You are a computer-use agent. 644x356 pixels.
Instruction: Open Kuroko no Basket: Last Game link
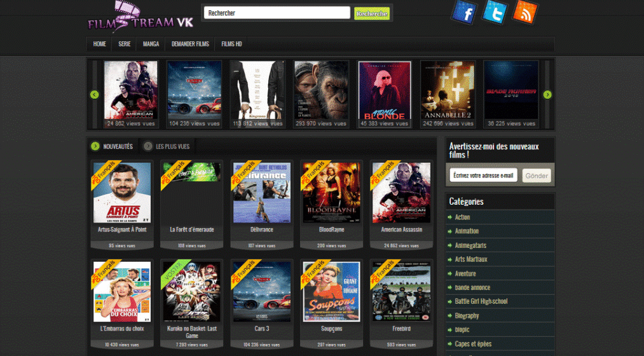(192, 332)
